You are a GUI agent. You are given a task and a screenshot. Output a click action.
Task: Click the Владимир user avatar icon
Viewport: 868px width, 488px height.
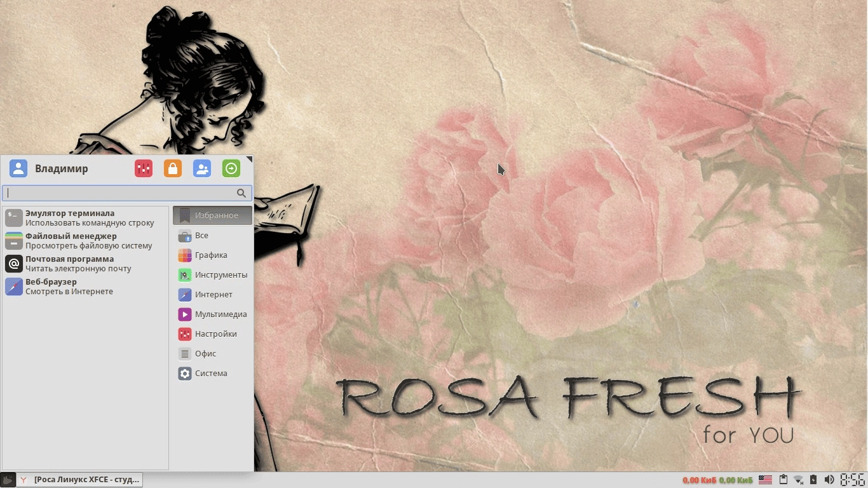[18, 168]
